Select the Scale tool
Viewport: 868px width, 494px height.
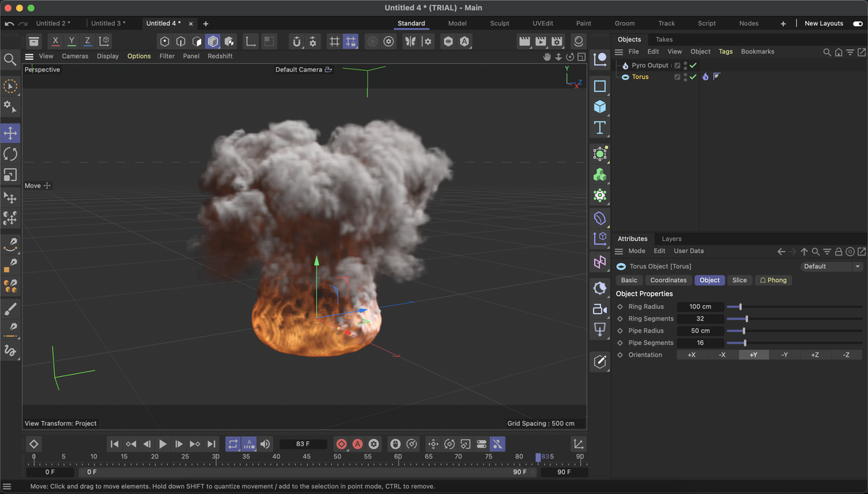[x=10, y=175]
